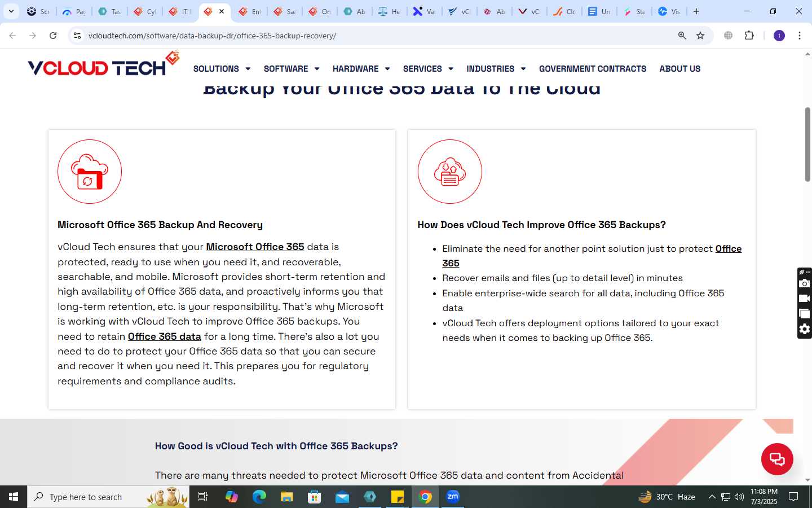
Task: Go back with the browser back arrow
Action: pos(12,36)
